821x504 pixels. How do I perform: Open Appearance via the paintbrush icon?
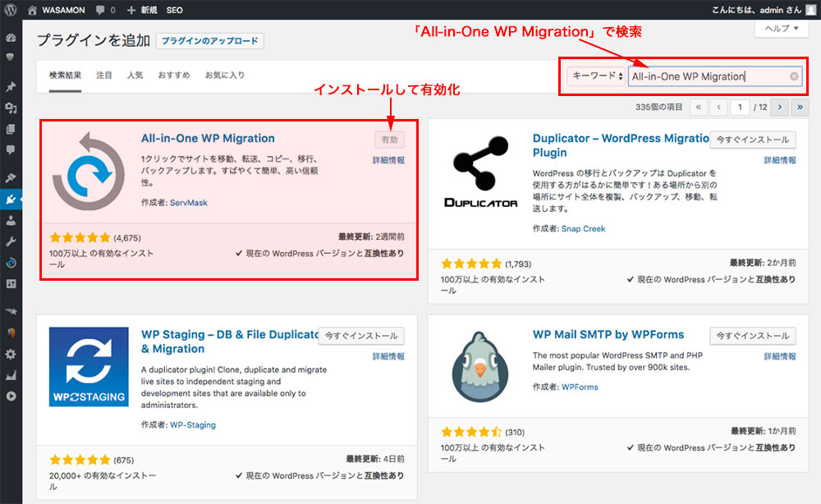[11, 178]
